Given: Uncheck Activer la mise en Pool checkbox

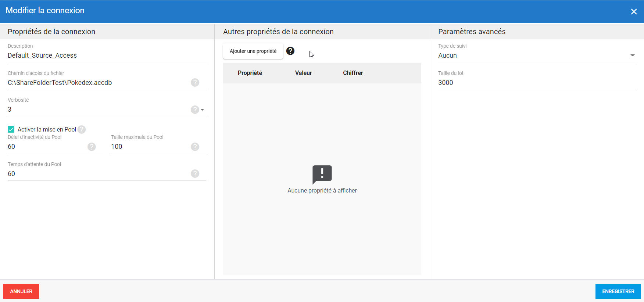Looking at the screenshot, I should pos(11,129).
